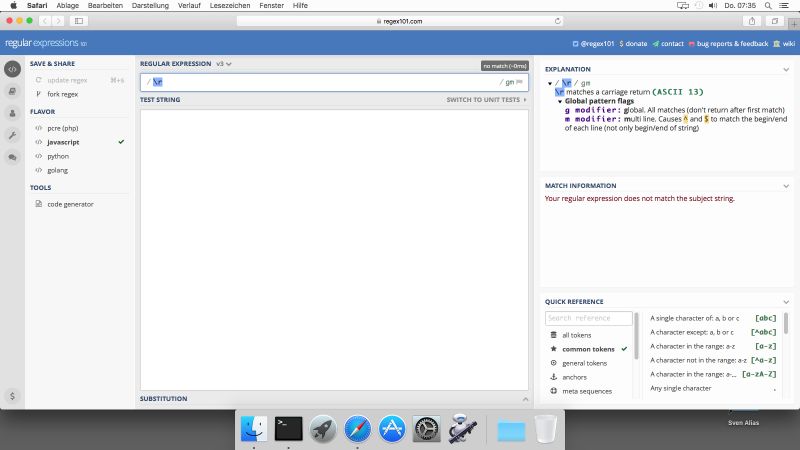The image size is (800, 450).
Task: Select general tokens category
Action: [589, 363]
